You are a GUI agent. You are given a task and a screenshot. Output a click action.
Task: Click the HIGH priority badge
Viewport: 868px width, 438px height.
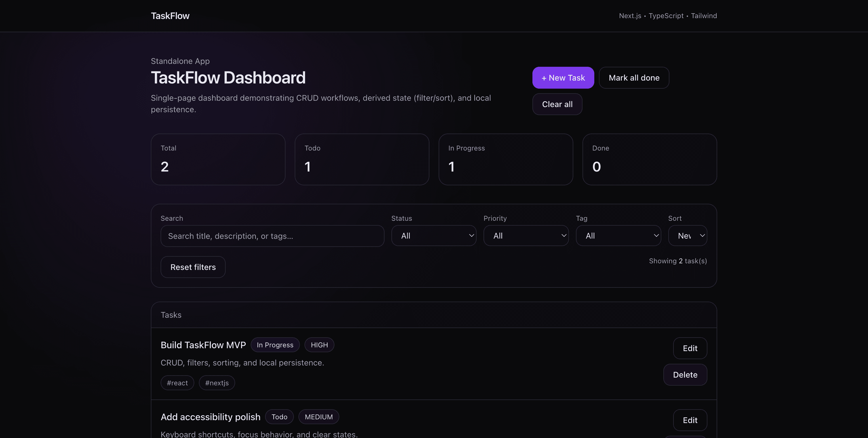click(319, 345)
